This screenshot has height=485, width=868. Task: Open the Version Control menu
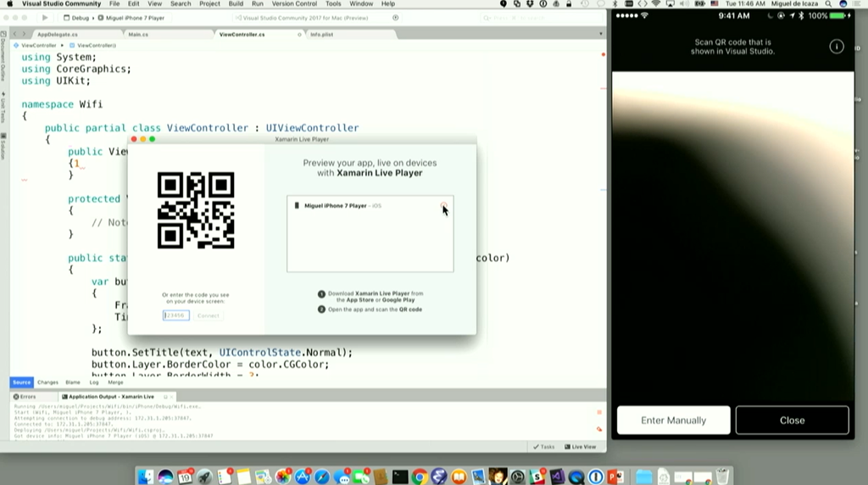(x=294, y=4)
